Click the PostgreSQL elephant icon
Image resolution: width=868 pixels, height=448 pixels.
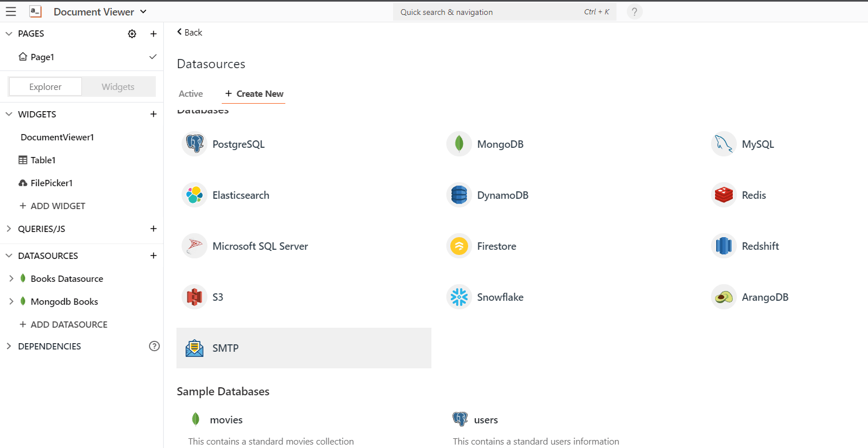pos(194,144)
